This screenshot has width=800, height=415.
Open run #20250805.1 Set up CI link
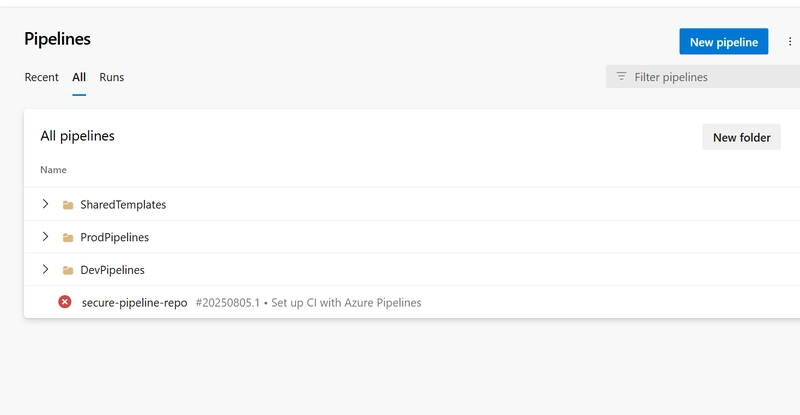tap(308, 303)
